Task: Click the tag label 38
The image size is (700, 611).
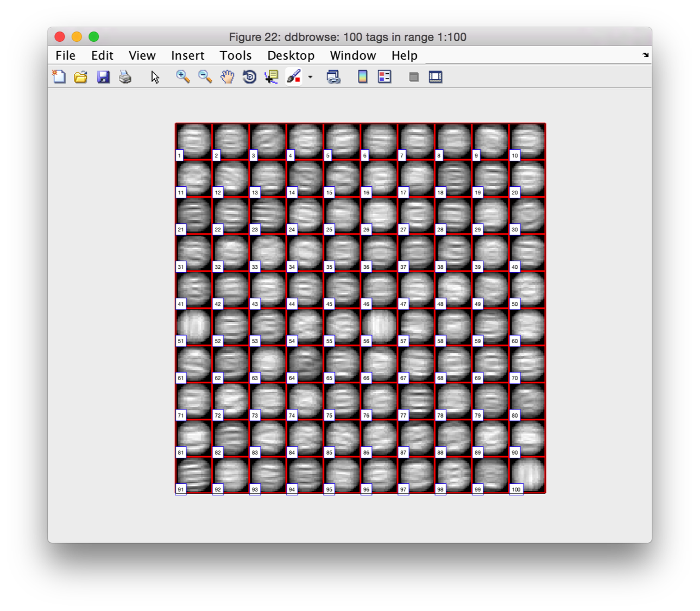Action: click(440, 267)
